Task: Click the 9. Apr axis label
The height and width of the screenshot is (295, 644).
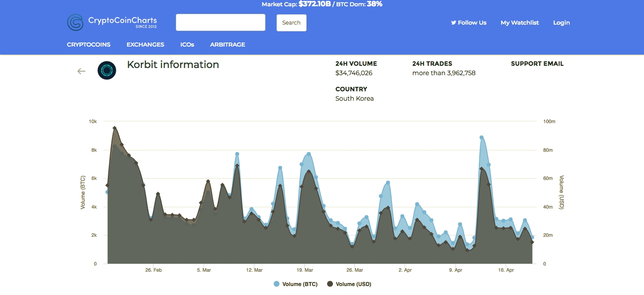Action: (x=456, y=270)
